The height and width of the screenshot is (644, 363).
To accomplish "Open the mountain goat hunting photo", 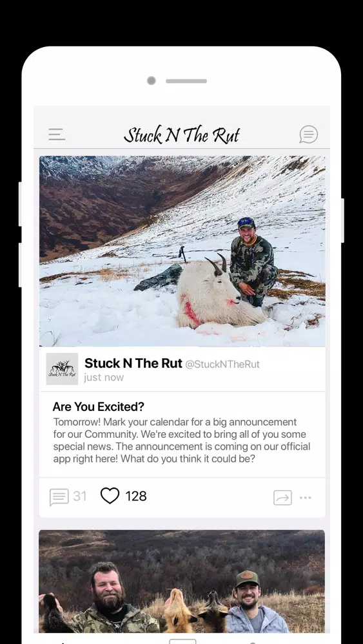I will click(182, 251).
